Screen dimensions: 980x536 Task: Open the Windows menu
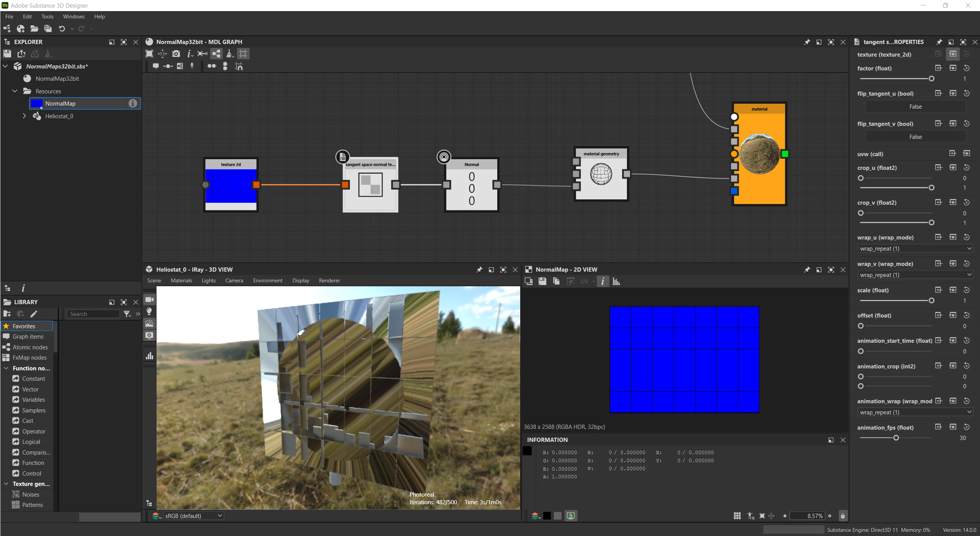click(73, 16)
